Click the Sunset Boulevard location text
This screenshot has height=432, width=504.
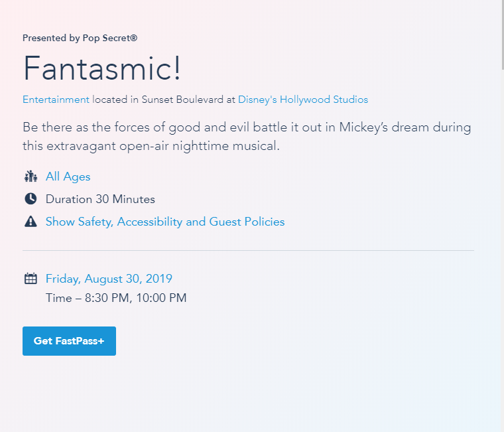pos(182,100)
